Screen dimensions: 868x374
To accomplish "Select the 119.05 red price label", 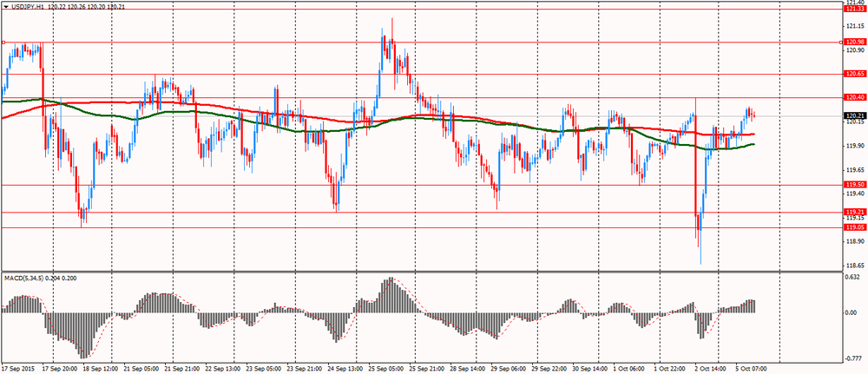I will (x=854, y=227).
